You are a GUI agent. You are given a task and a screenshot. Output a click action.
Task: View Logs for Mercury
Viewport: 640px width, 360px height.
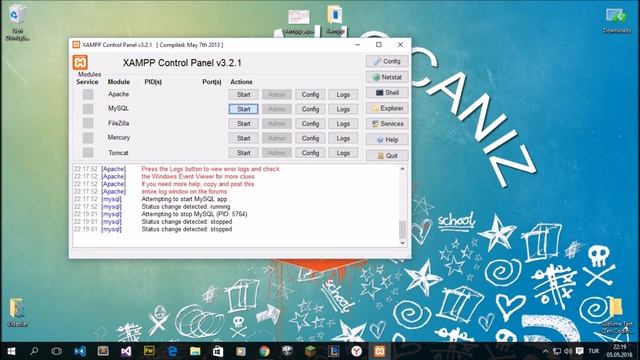[343, 138]
